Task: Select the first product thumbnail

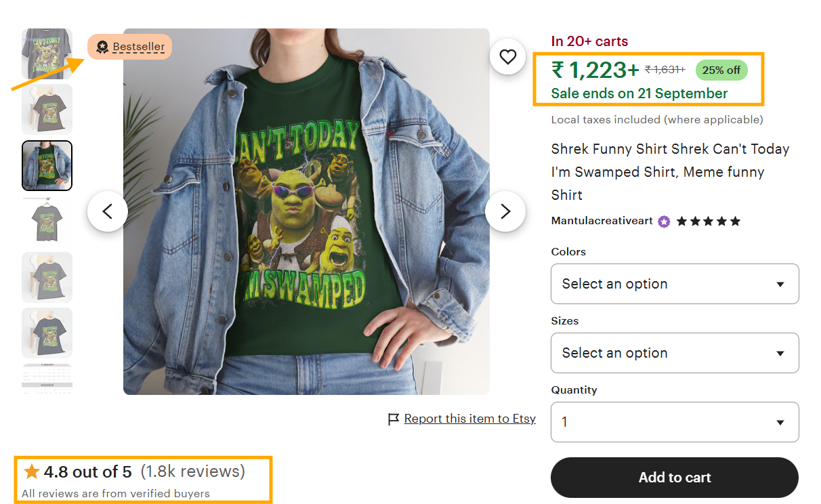Action: point(47,54)
